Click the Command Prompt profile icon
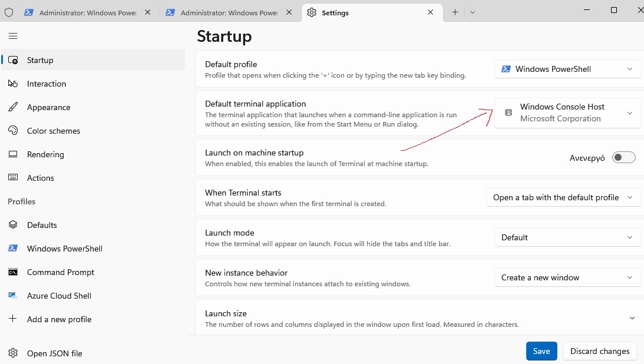644x364 pixels. pos(13,272)
